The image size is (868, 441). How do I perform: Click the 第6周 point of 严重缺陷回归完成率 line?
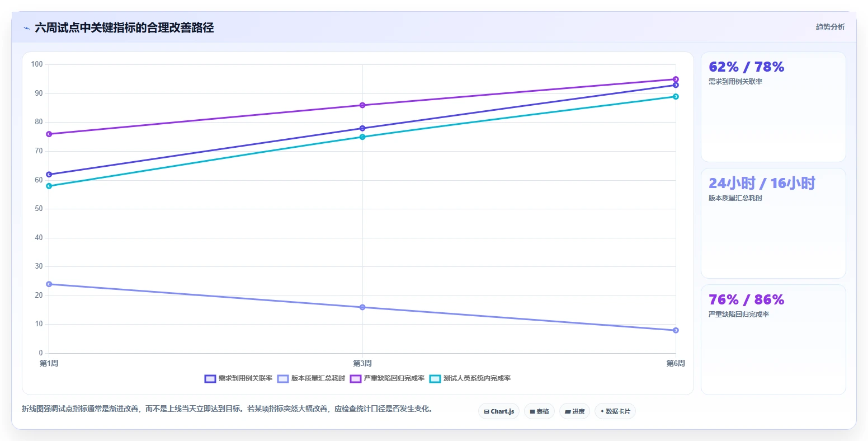(676, 79)
